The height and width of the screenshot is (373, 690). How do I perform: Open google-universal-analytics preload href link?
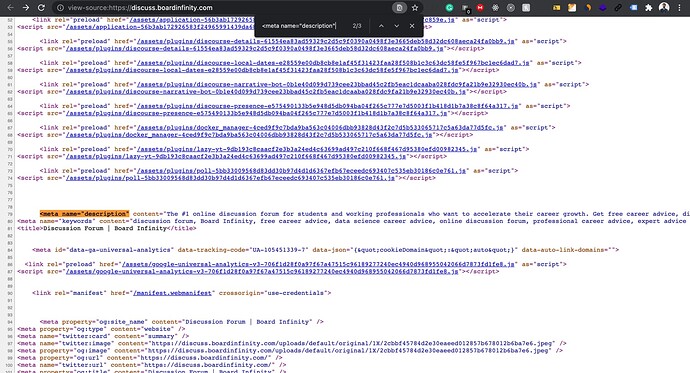(318, 264)
